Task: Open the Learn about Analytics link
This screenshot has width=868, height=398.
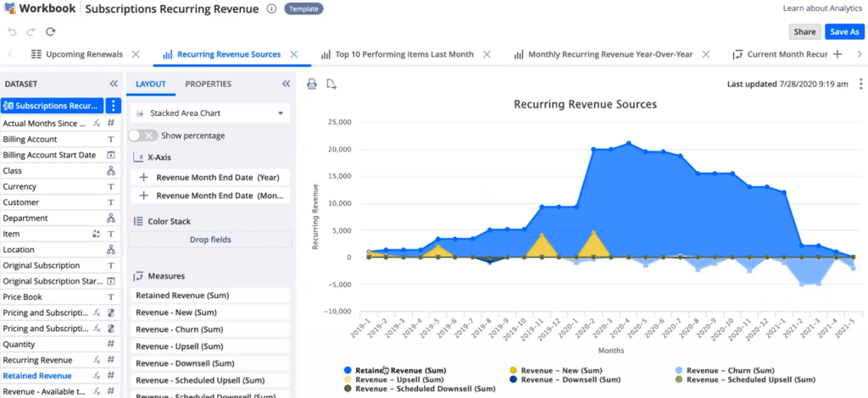Action: tap(821, 8)
